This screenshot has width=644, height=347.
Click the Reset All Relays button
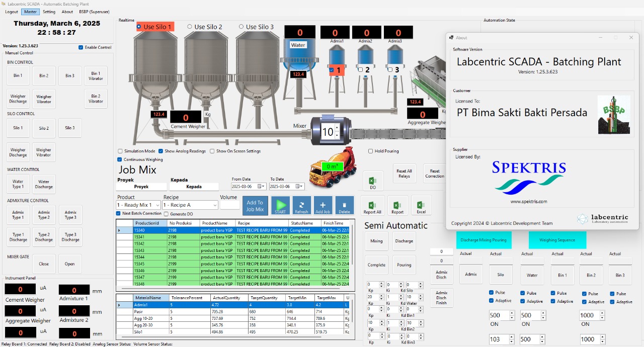[x=405, y=173]
